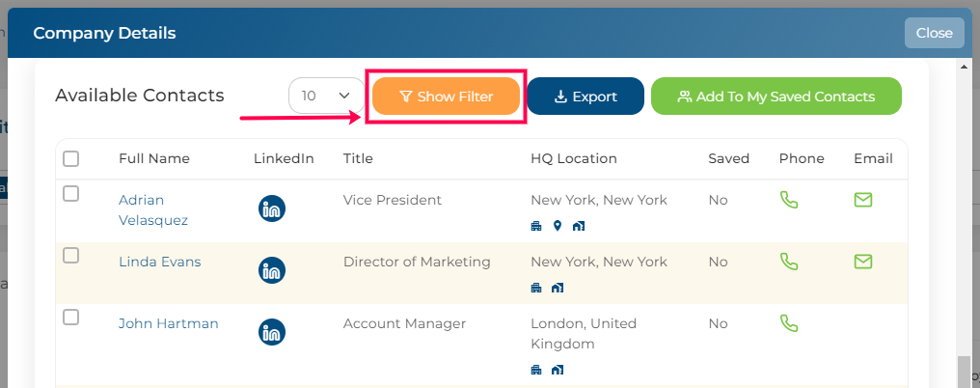Click New York location in Linda Evans row
This screenshot has height=388, width=980.
599,262
